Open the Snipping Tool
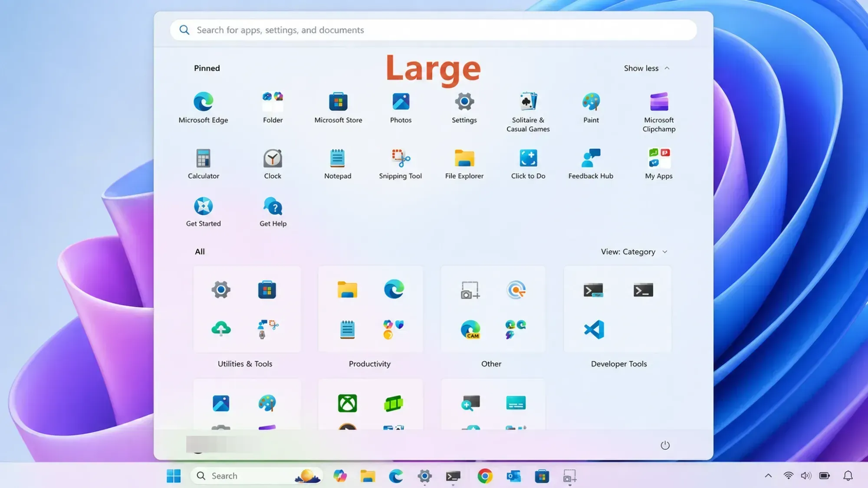Image resolution: width=868 pixels, height=488 pixels. coord(400,164)
